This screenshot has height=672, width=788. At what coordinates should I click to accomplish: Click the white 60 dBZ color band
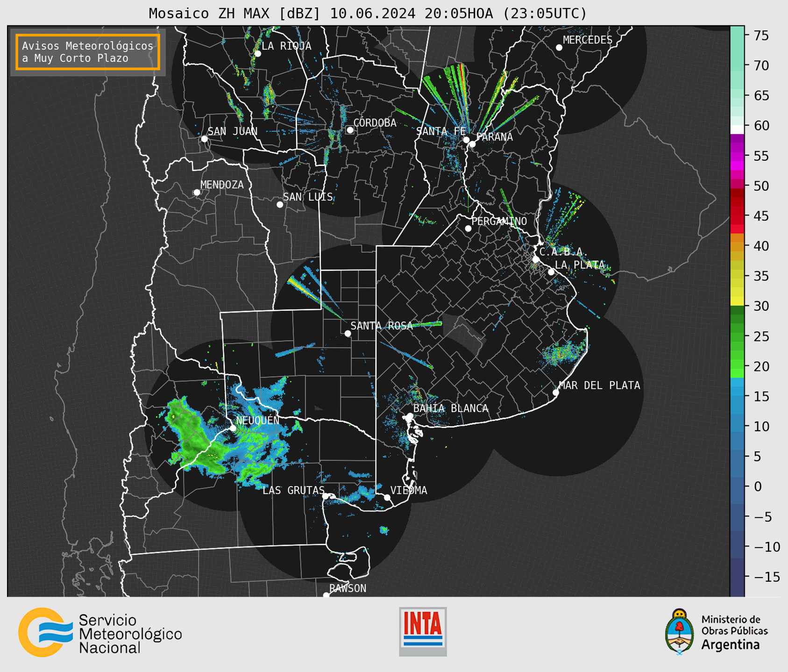[737, 129]
